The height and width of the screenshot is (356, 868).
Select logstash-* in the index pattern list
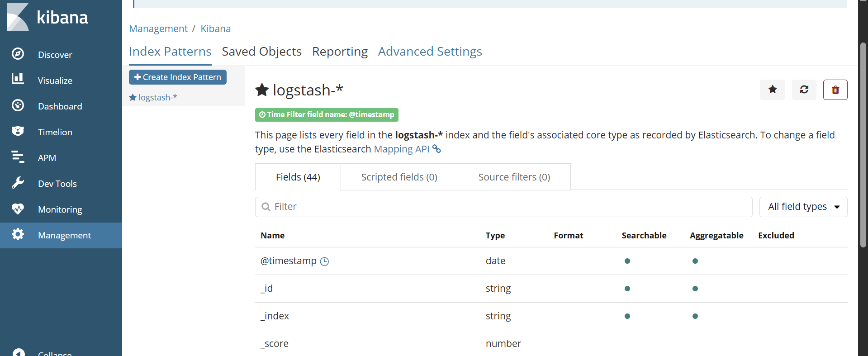click(157, 98)
